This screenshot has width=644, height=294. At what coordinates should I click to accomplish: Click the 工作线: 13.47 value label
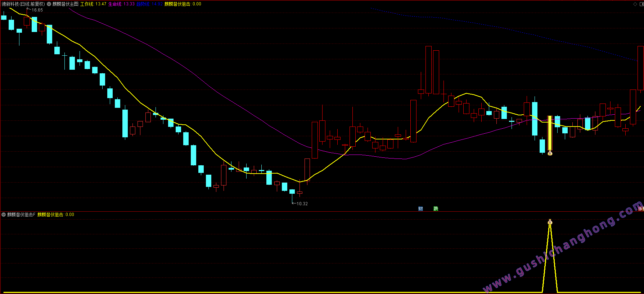coord(93,4)
